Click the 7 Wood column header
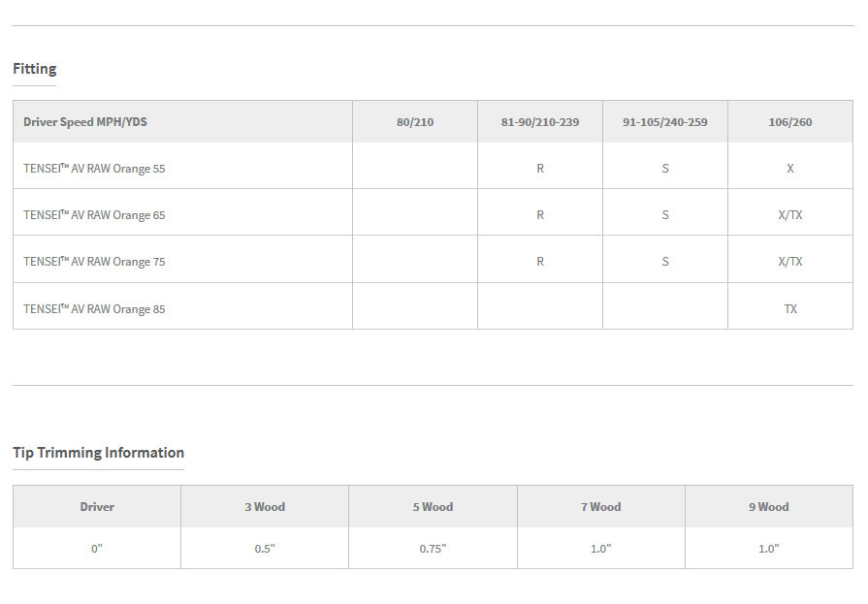Screen dimensions: 868x604 tap(600, 507)
